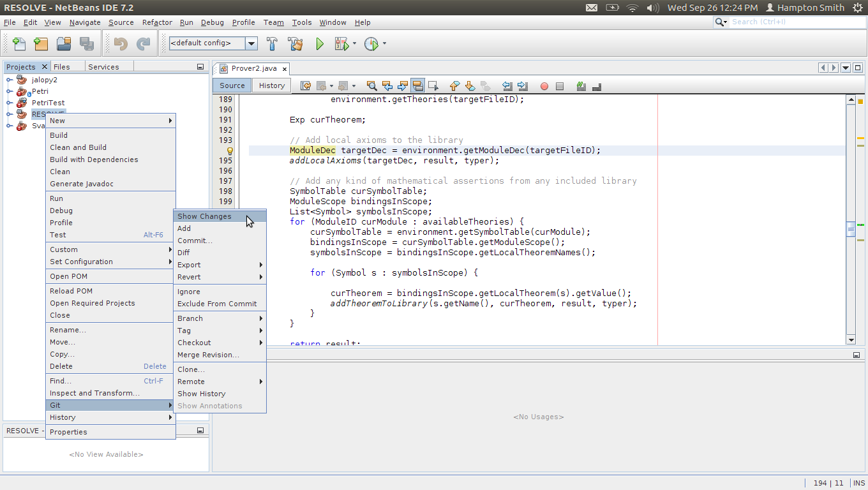Click Next Bookmark down-arrow icon
This screenshot has width=868, height=490.
tap(470, 85)
